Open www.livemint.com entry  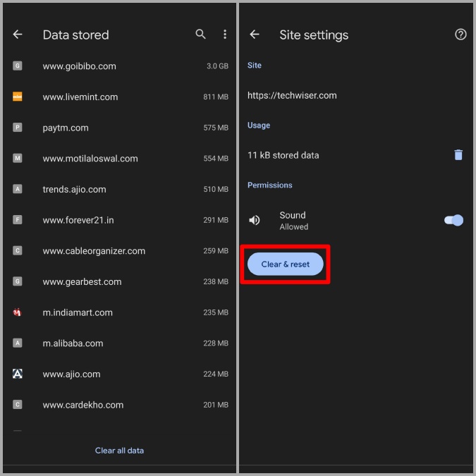[x=119, y=97]
